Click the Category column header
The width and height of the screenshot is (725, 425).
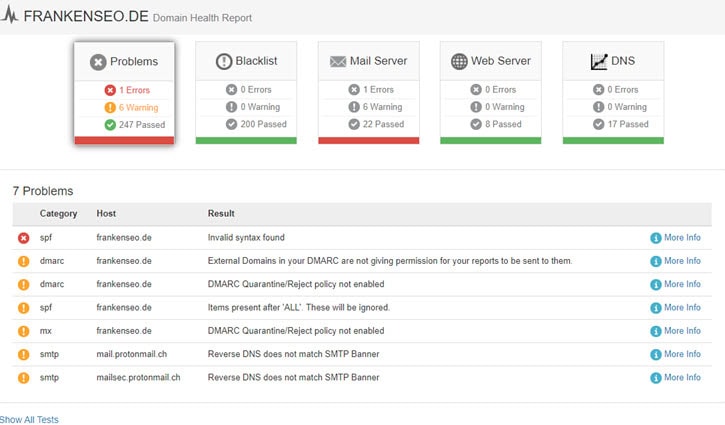(x=58, y=213)
